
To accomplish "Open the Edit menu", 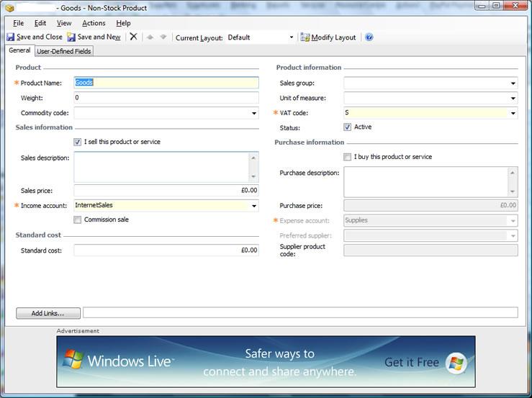I will click(40, 23).
